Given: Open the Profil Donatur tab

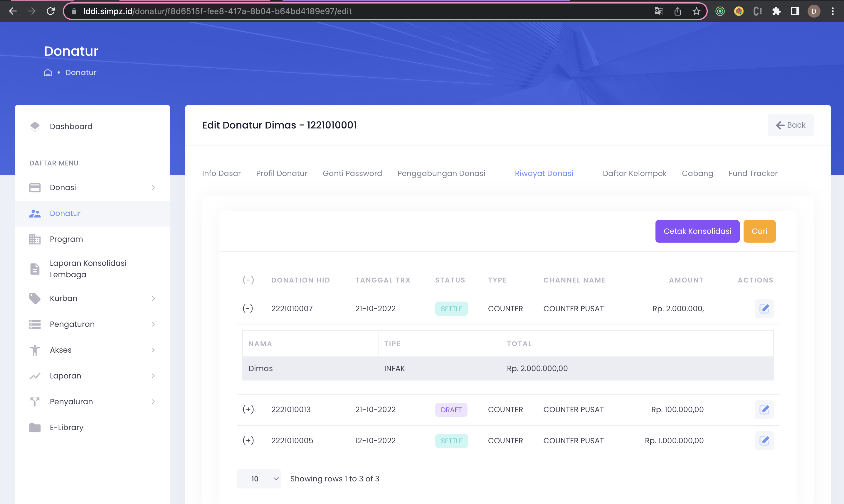Looking at the screenshot, I should point(281,173).
